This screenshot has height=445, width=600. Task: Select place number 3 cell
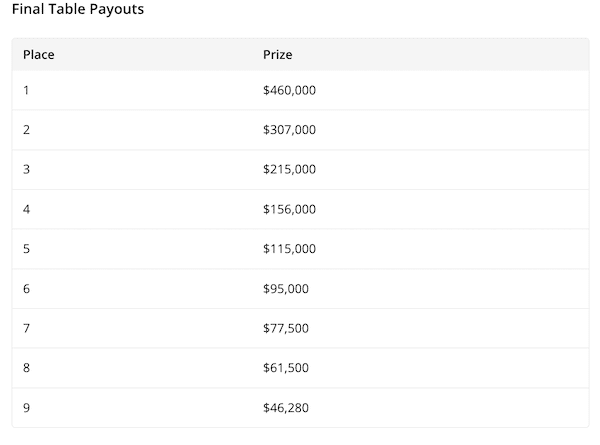[27, 169]
